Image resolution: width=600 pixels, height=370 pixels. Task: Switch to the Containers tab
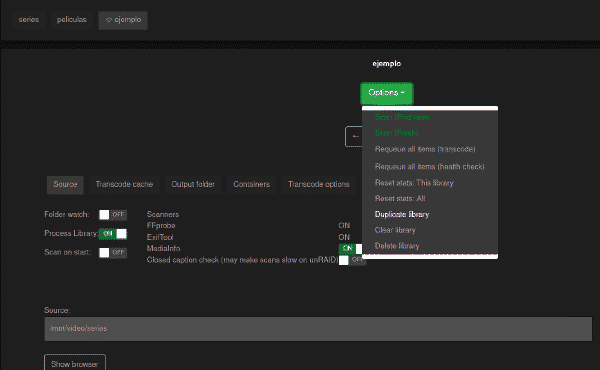251,185
